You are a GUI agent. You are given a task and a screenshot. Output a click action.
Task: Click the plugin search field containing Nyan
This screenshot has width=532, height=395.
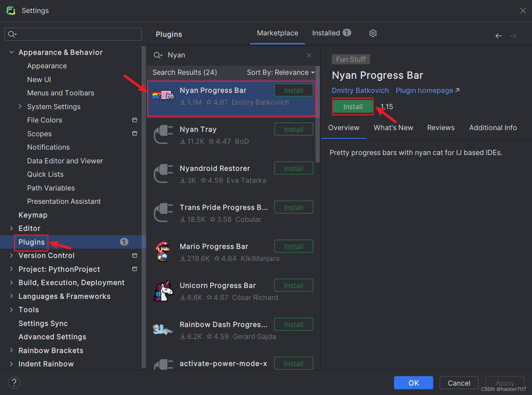pos(233,55)
